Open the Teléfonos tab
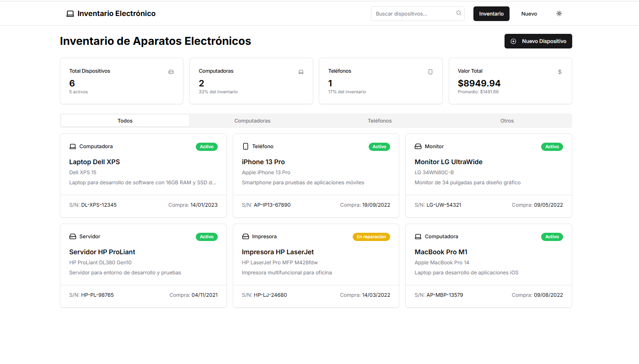The width and height of the screenshot is (639, 364). click(380, 121)
